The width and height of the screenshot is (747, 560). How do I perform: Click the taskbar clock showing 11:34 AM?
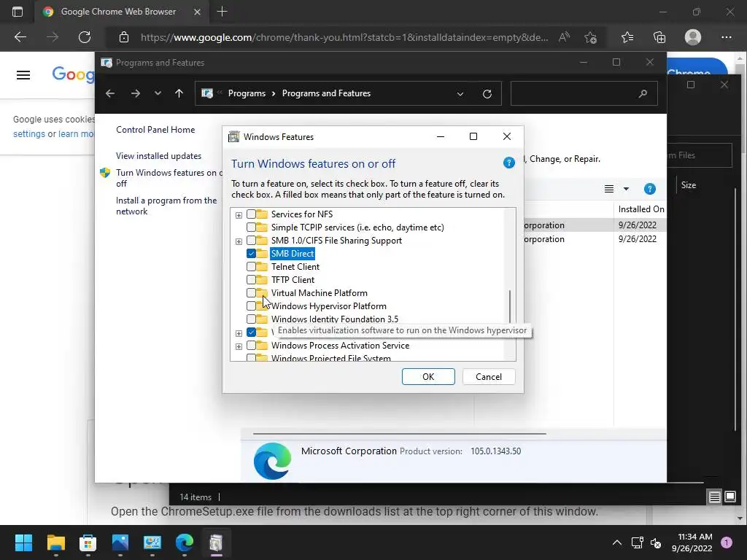(x=692, y=542)
